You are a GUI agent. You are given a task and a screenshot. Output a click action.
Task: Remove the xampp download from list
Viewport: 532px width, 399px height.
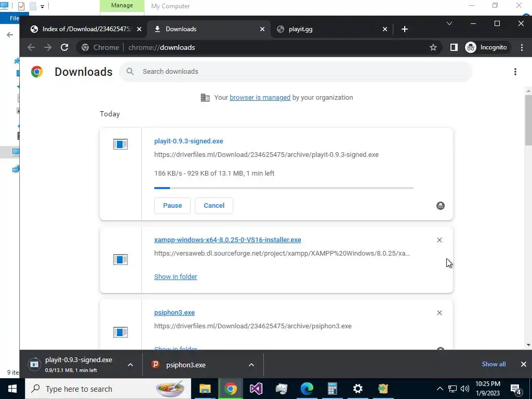pyautogui.click(x=440, y=240)
